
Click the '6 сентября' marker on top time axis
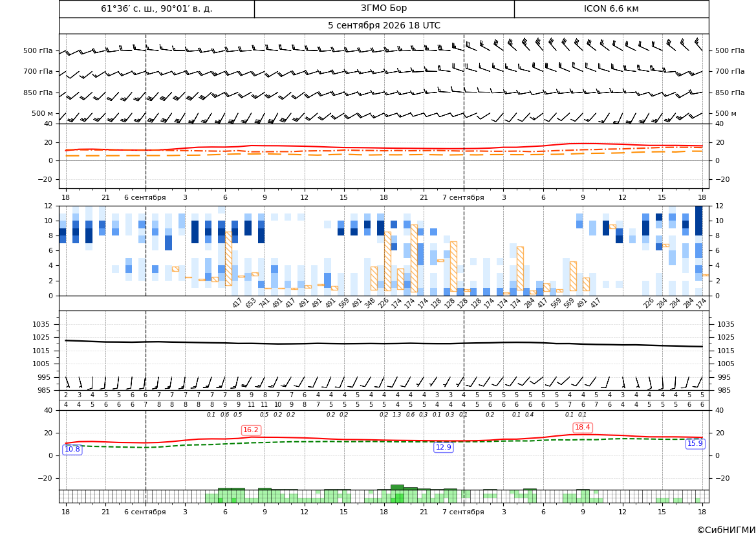tap(145, 197)
